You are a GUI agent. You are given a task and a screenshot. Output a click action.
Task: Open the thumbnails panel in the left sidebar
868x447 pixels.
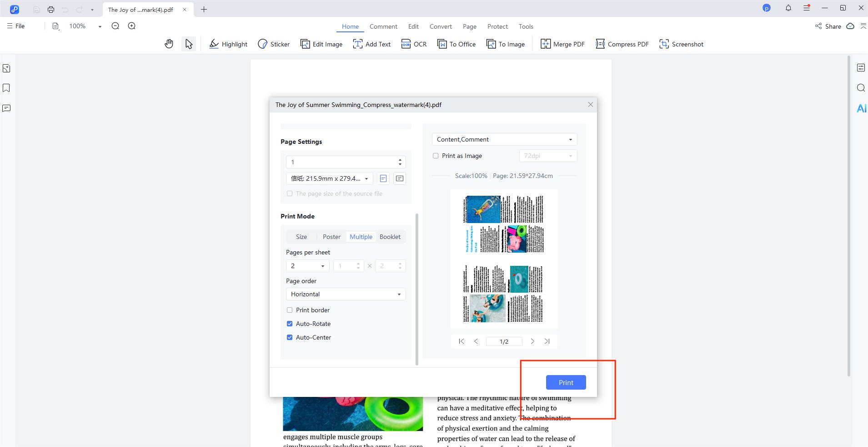coord(6,68)
